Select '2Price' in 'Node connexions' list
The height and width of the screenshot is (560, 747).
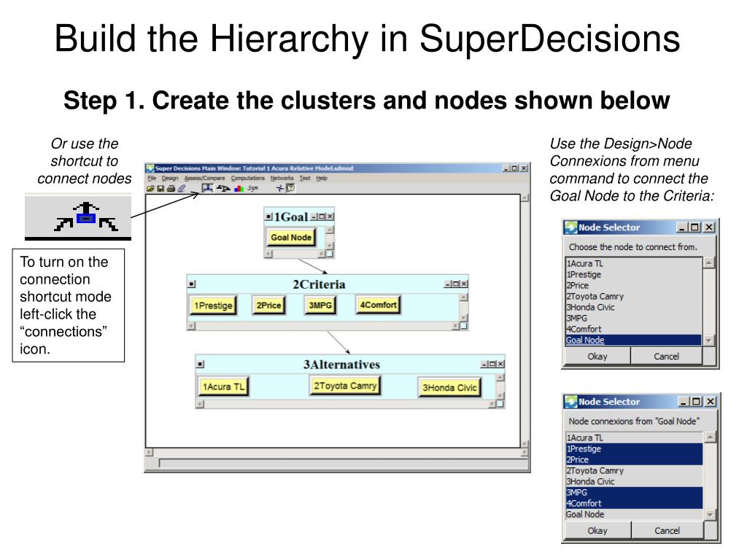(x=634, y=459)
